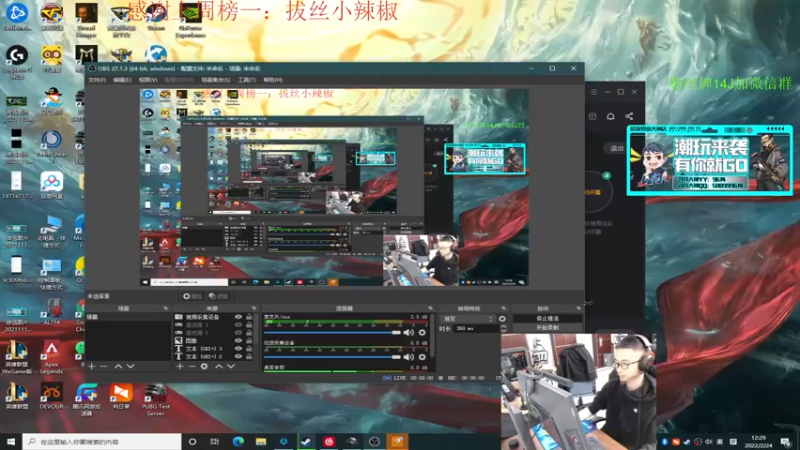This screenshot has height=450, width=800.
Task: Toggle visibility of 文本 (GDI+) 2 source
Action: 238,356
